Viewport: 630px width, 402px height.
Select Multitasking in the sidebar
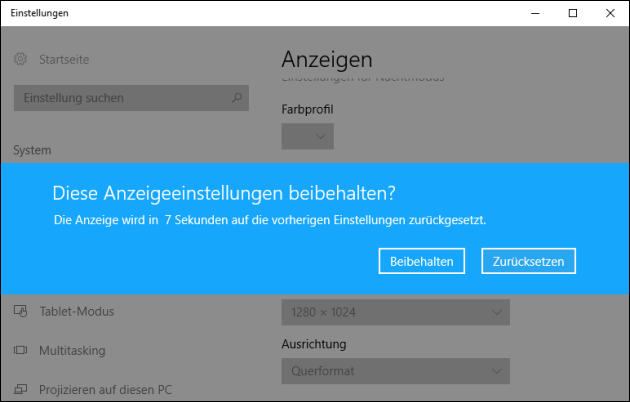click(72, 351)
